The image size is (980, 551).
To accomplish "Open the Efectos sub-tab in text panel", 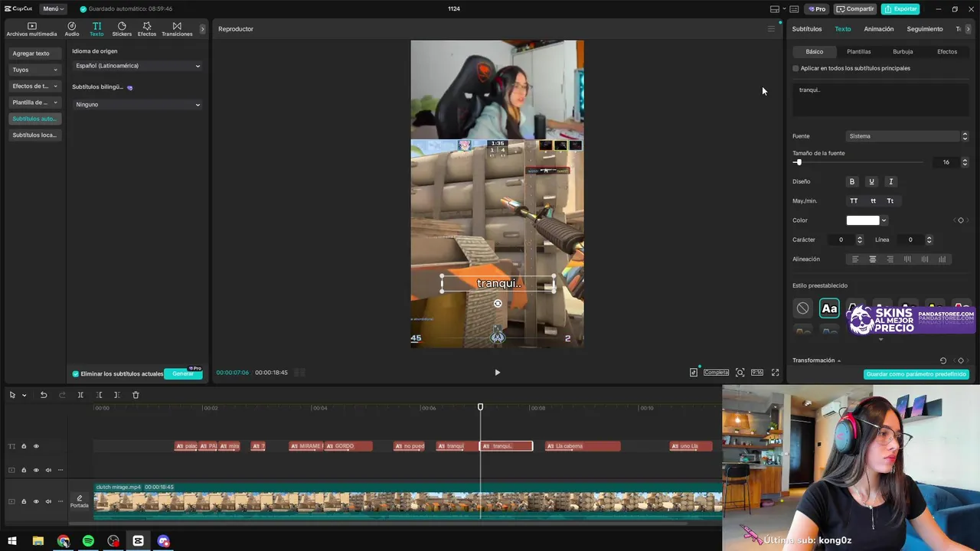I will [947, 51].
